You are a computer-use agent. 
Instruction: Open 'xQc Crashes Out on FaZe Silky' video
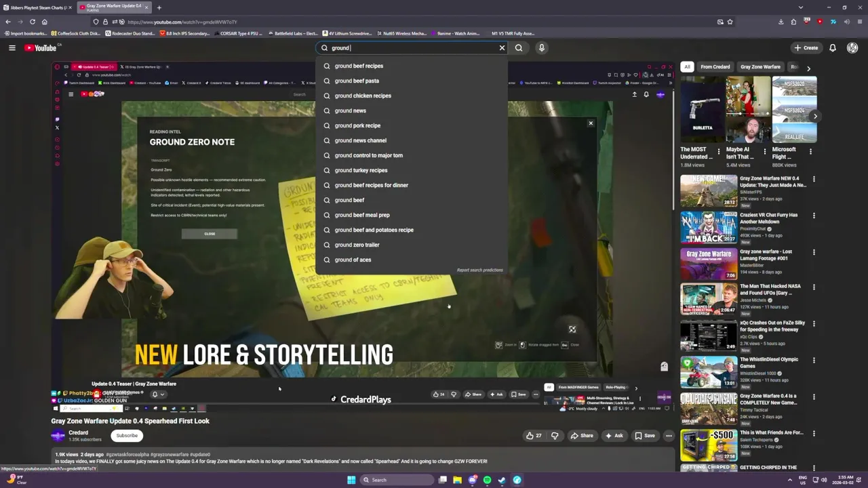click(709, 335)
